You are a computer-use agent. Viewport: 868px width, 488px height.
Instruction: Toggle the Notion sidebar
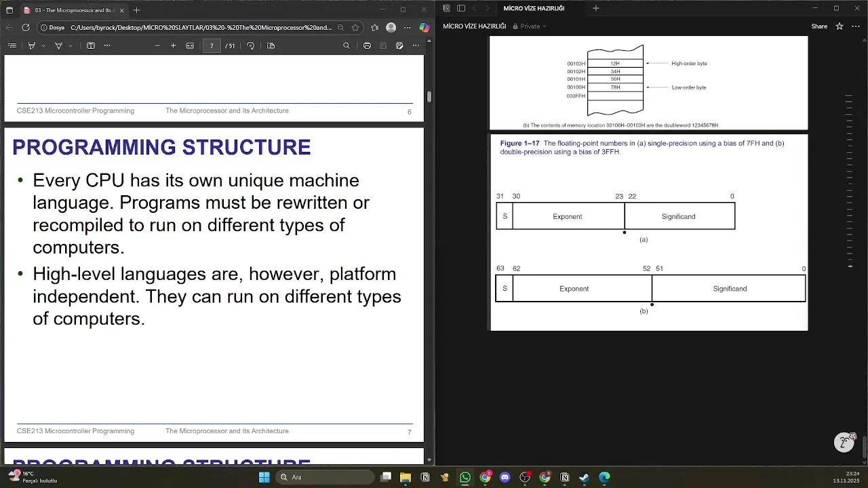pos(461,8)
